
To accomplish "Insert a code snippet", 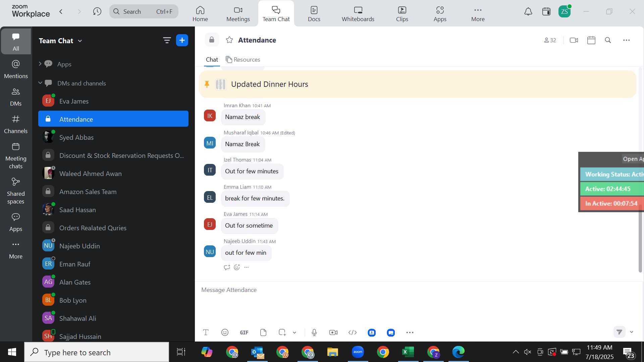I will click(x=353, y=333).
